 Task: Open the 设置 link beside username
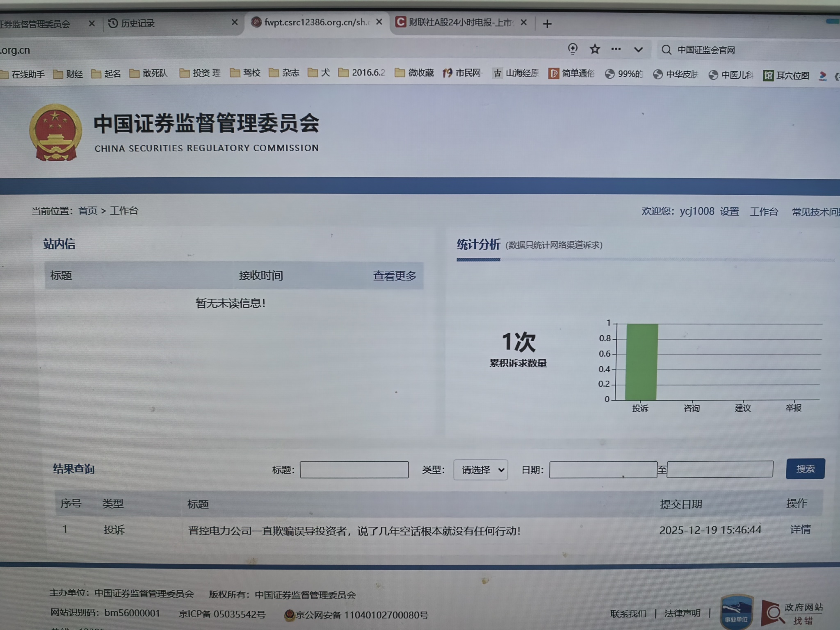point(729,212)
